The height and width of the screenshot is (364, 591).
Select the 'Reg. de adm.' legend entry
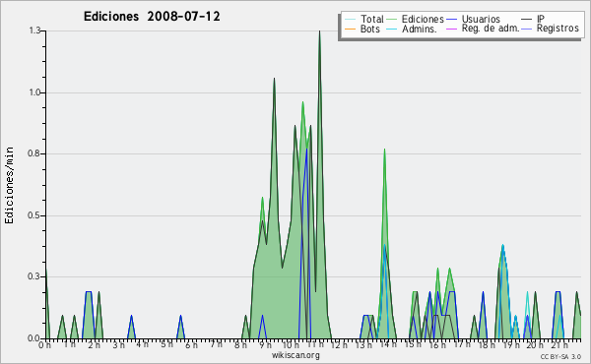point(491,29)
